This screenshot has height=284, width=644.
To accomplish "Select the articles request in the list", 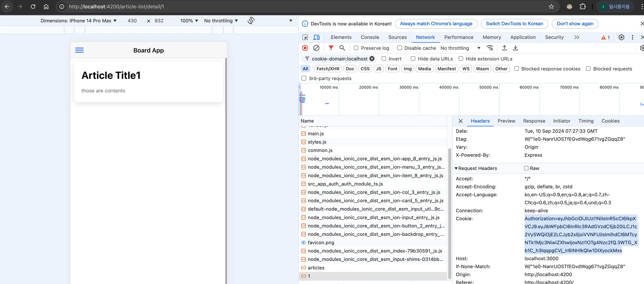I will (x=316, y=268).
